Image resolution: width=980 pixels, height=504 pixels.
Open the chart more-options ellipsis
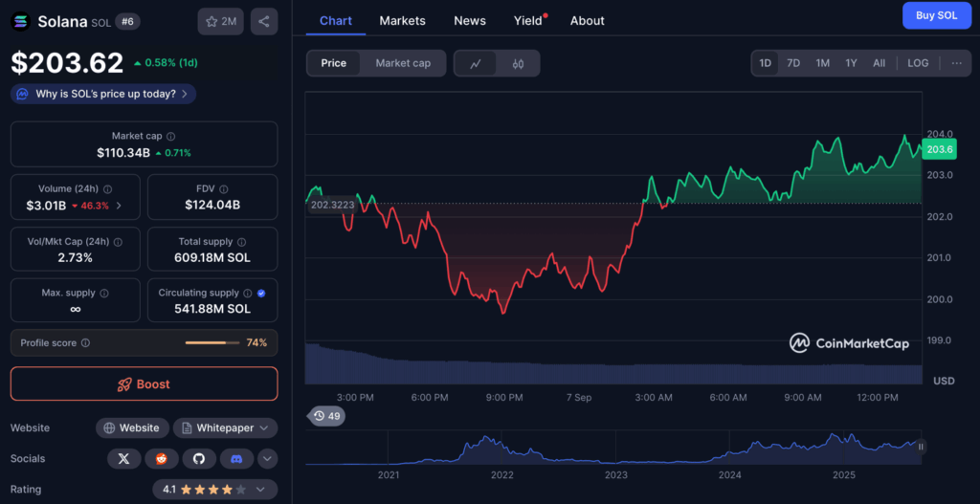click(x=957, y=63)
